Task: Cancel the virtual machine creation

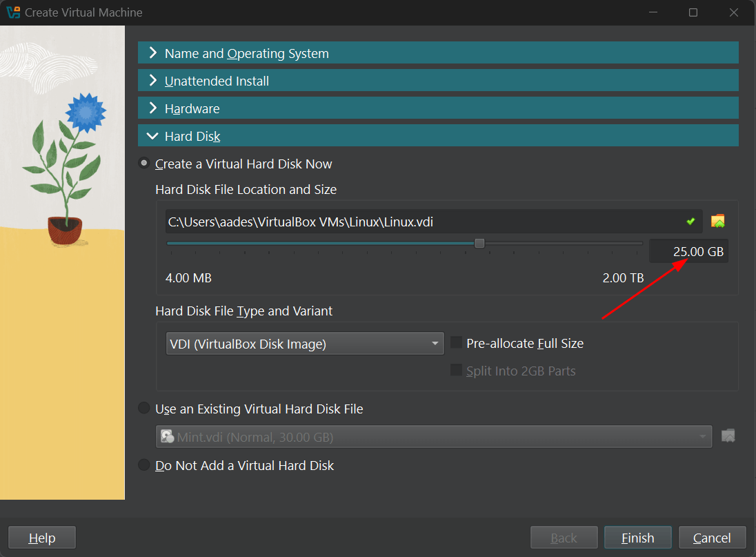Action: pyautogui.click(x=712, y=537)
